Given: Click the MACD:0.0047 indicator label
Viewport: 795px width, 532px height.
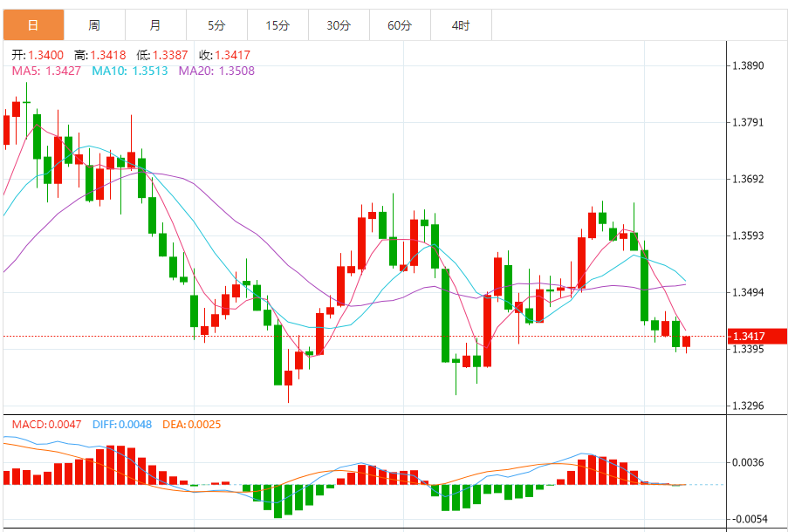Looking at the screenshot, I should (46, 425).
